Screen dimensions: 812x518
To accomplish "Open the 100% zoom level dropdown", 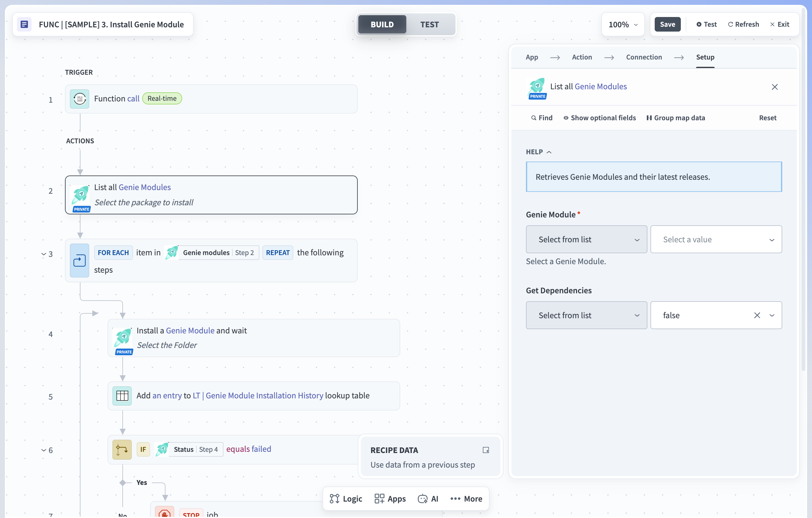I will point(623,24).
